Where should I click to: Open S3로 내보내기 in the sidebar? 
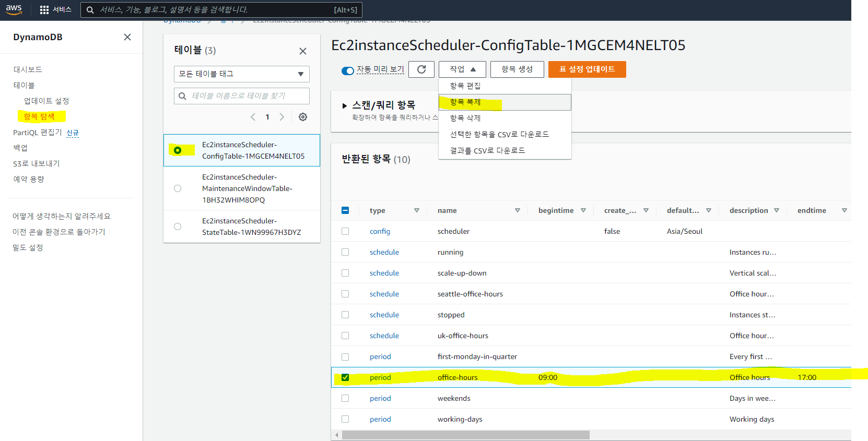click(x=37, y=163)
